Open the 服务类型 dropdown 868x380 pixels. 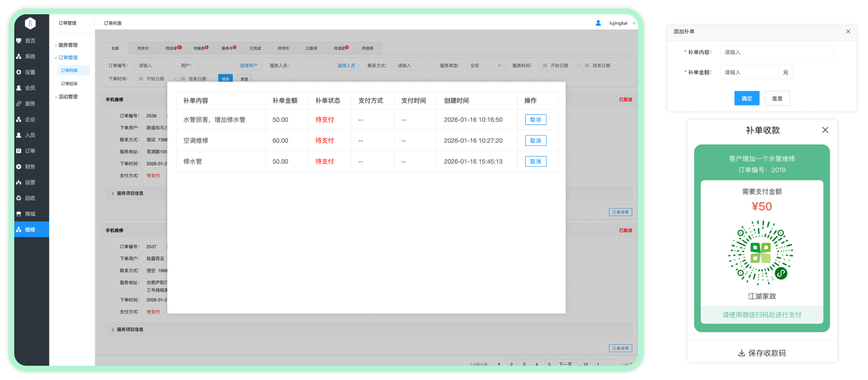(485, 66)
